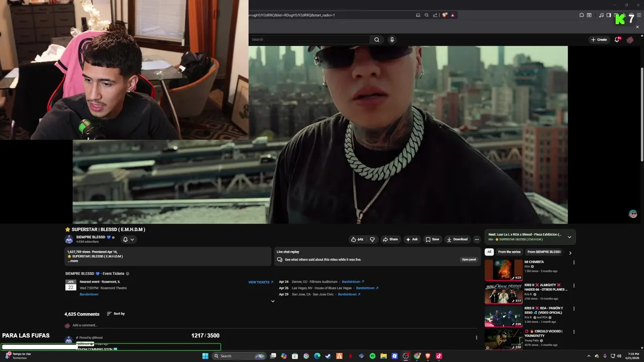
Task: Show hidden system tray icons chevron
Action: point(589,356)
